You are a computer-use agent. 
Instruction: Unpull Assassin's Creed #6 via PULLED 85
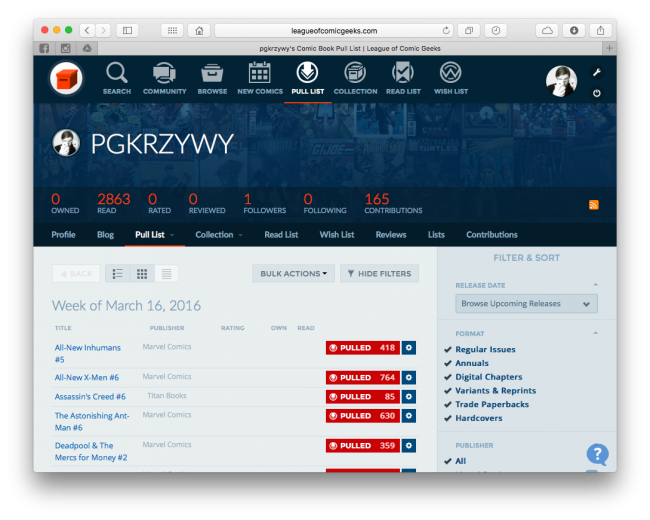pos(363,396)
